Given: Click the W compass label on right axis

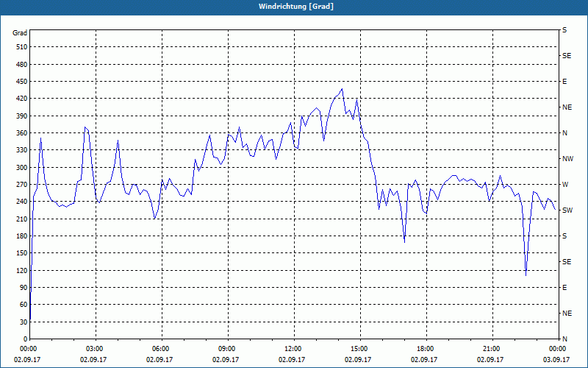Looking at the screenshot, I should pos(565,185).
